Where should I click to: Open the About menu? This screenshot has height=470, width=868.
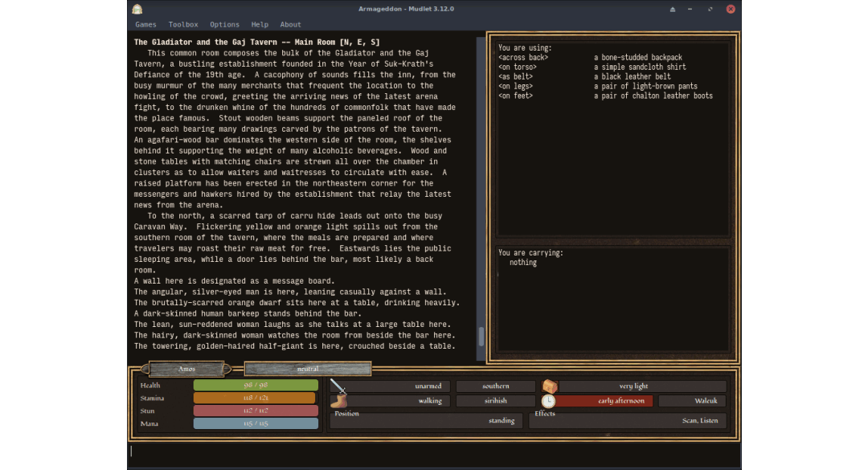point(290,24)
